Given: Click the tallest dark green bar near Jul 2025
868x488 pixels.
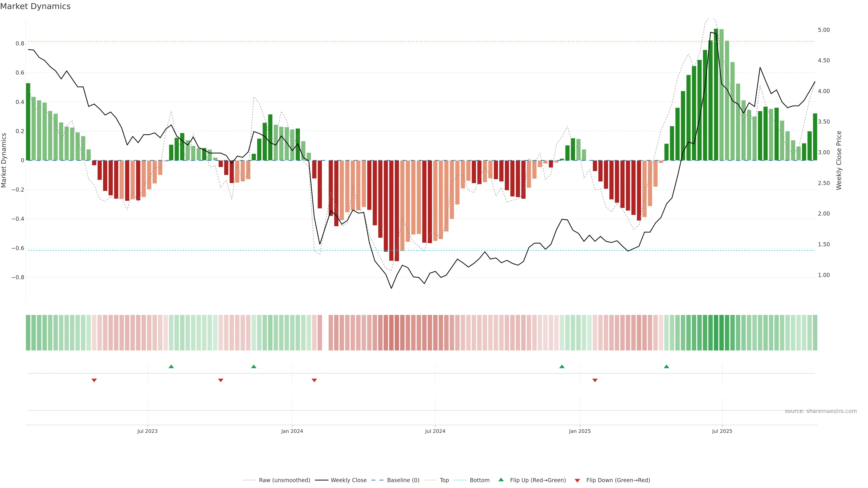Looking at the screenshot, I should 716,94.
